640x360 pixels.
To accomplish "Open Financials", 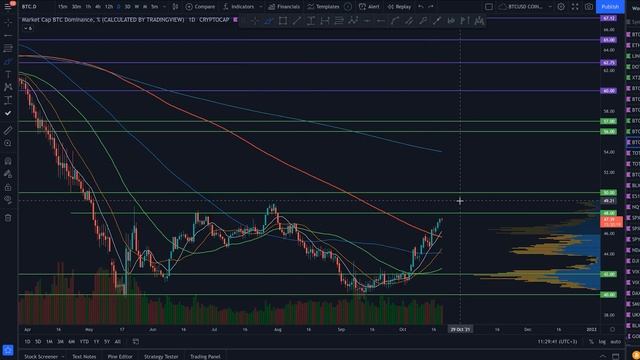I will (284, 7).
